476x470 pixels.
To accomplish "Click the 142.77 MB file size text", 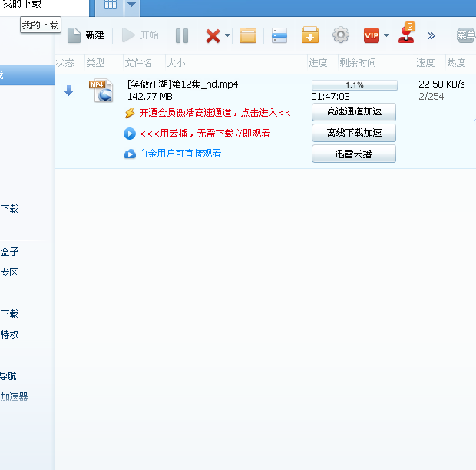I will click(150, 97).
